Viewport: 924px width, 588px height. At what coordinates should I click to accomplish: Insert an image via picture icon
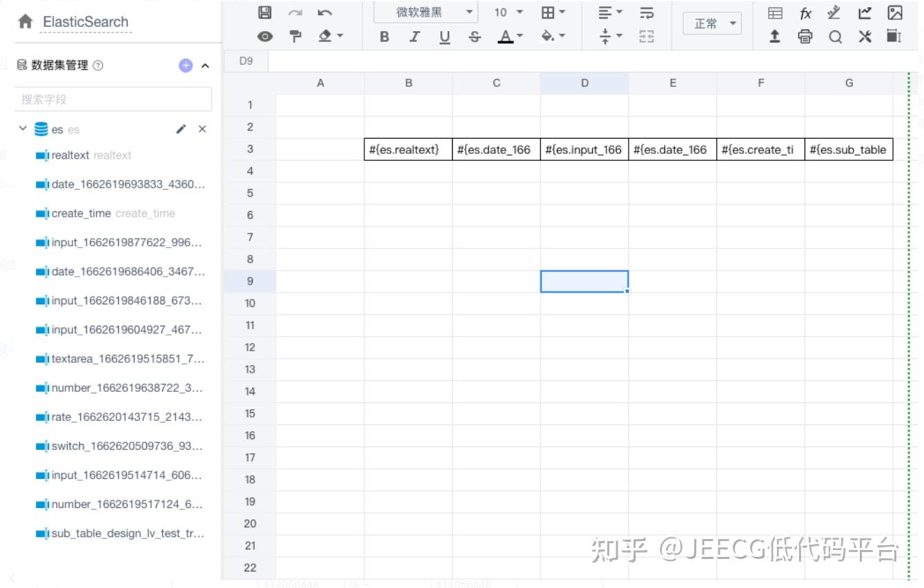[894, 12]
